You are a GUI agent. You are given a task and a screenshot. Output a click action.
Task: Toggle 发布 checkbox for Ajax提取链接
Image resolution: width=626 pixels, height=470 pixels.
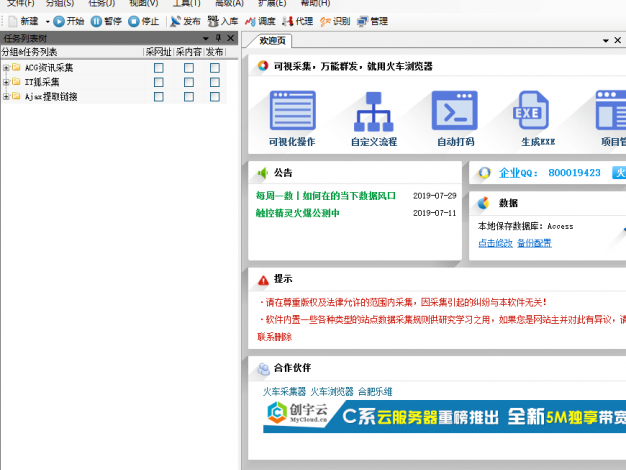tap(215, 97)
